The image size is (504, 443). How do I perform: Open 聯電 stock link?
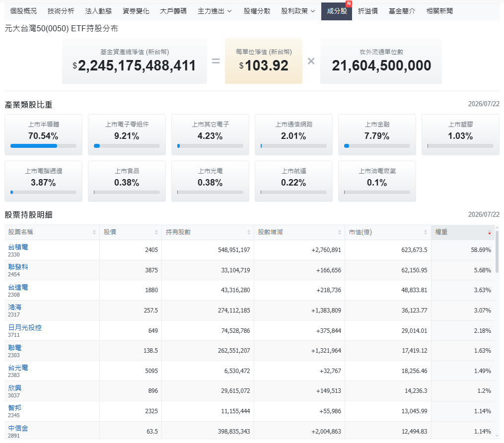pyautogui.click(x=15, y=348)
